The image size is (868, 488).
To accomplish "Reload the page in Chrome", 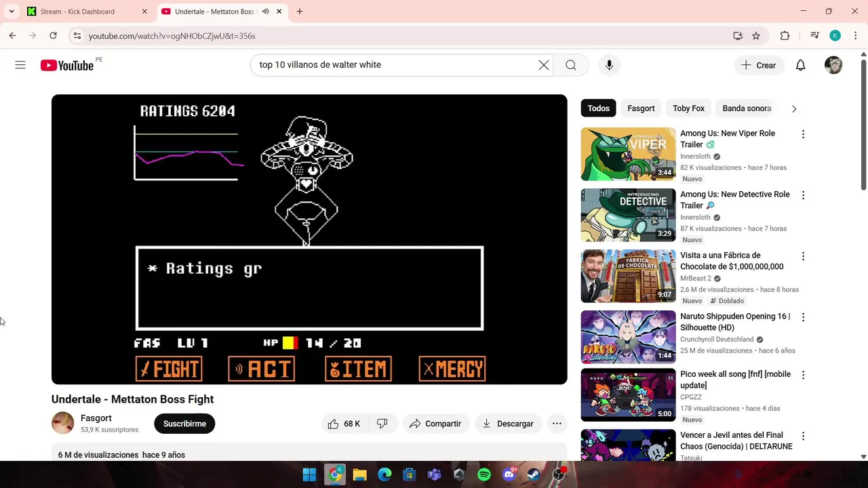I will (53, 35).
